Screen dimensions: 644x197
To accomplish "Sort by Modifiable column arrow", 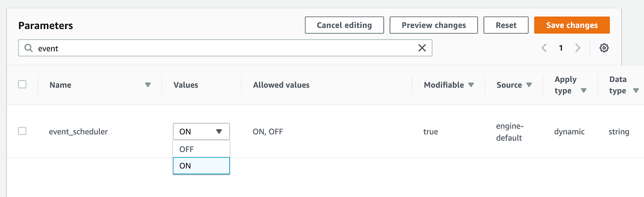I will point(471,85).
